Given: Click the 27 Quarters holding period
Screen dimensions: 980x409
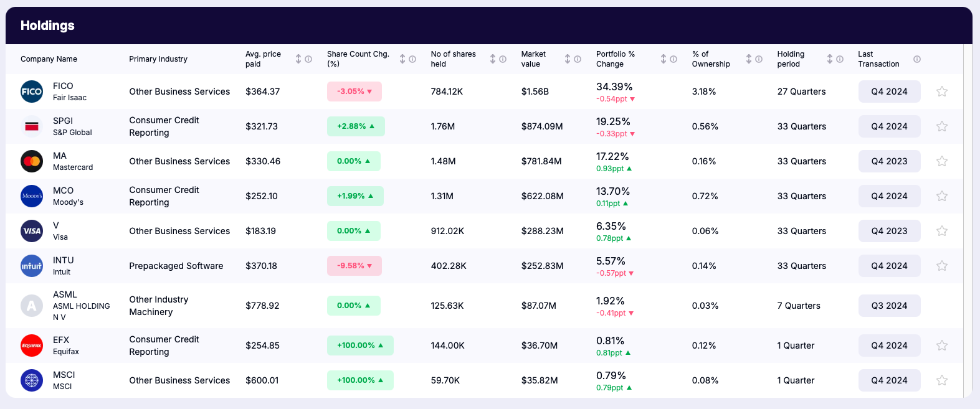Looking at the screenshot, I should pyautogui.click(x=801, y=92).
